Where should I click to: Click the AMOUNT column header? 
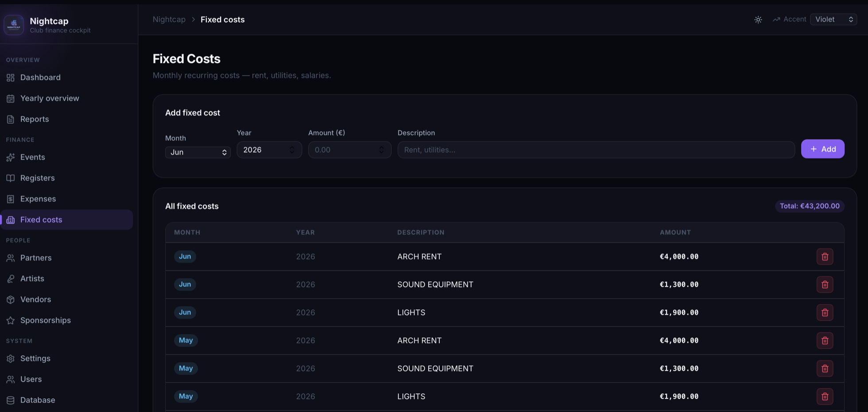click(x=675, y=232)
